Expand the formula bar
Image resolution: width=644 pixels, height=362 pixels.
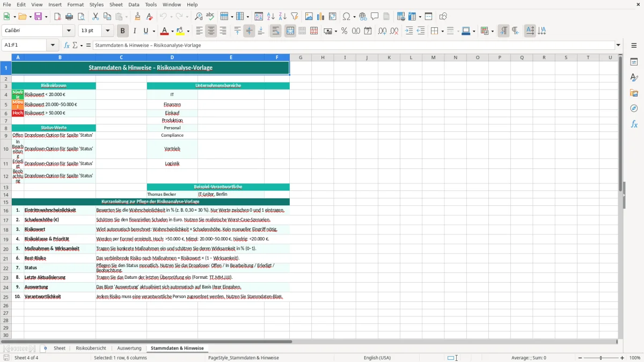(618, 46)
